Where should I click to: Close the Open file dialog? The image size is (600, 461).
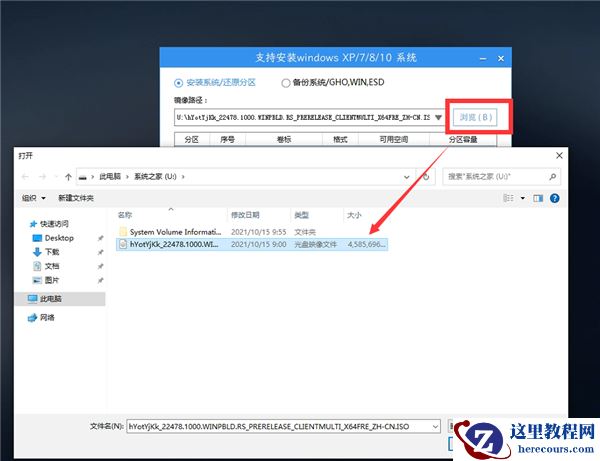(x=559, y=155)
